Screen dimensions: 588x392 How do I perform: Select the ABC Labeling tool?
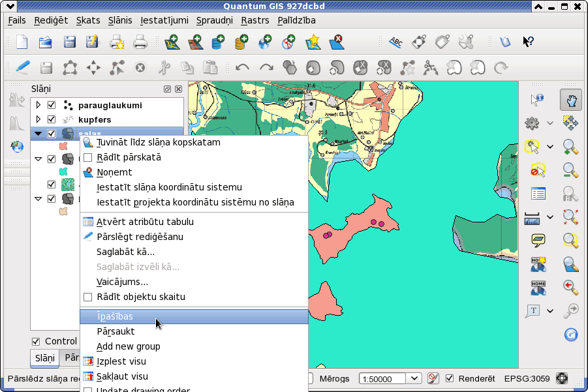(395, 42)
